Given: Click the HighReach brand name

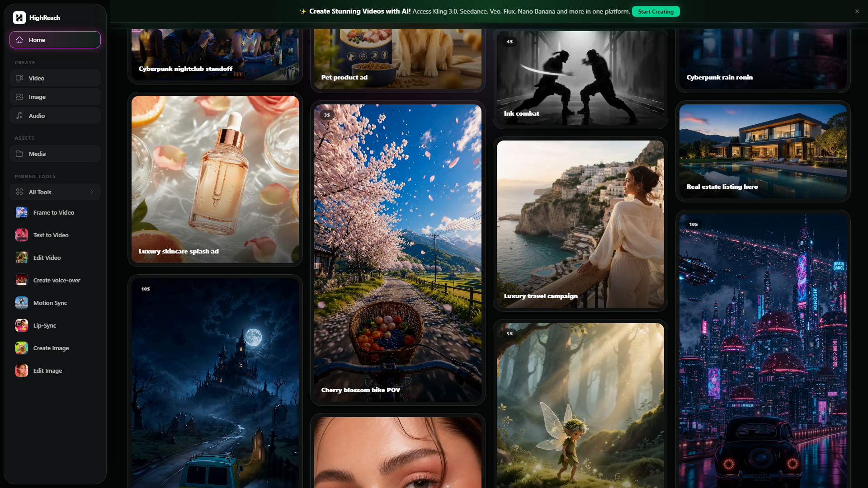Looking at the screenshot, I should click(x=45, y=18).
